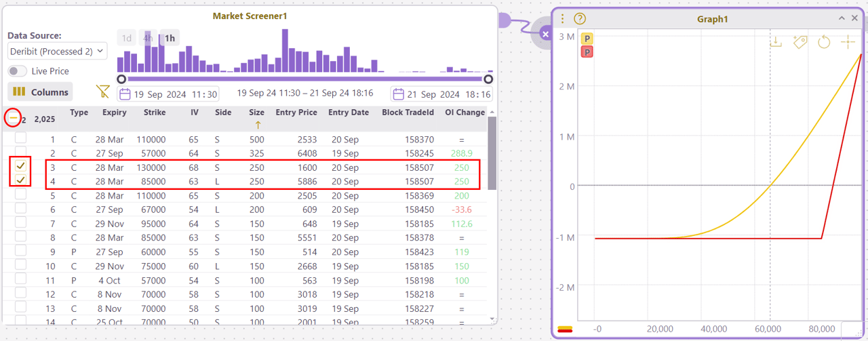Open calendar icon of end date field
The height and width of the screenshot is (341, 868).
399,94
